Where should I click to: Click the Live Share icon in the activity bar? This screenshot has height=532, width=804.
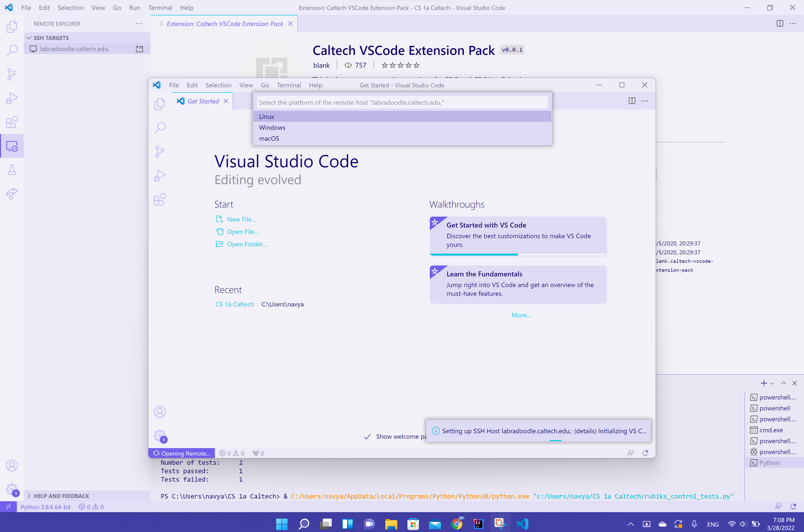[12, 193]
